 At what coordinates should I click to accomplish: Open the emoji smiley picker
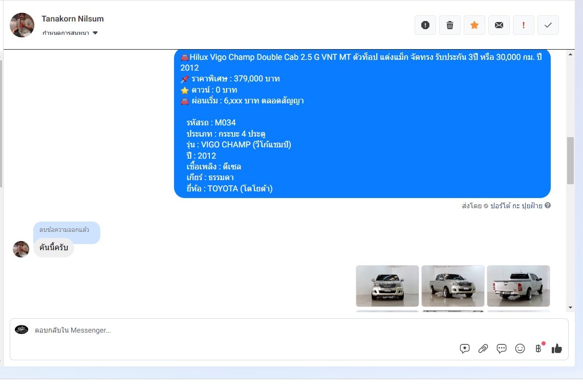pos(520,349)
